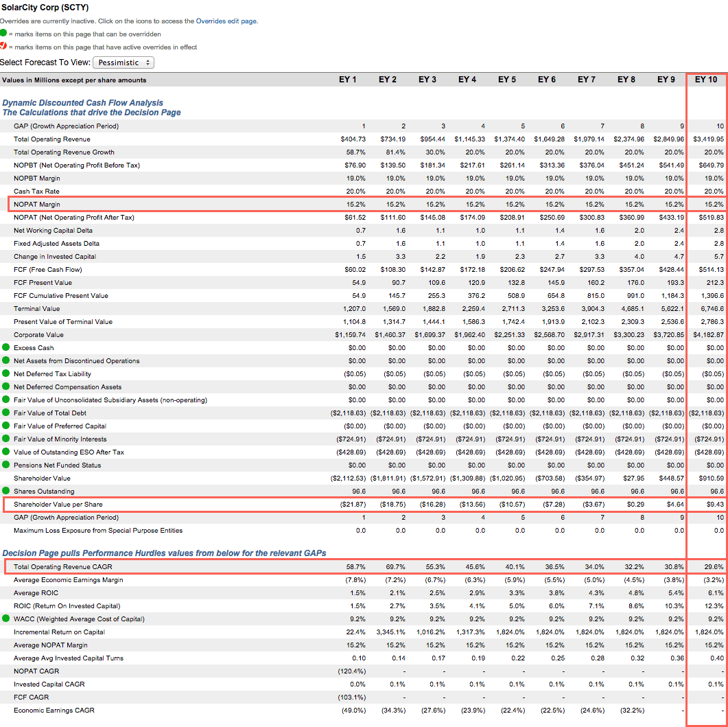This screenshot has width=728, height=727.
Task: Select the NOPAT Margin row label
Action: click(37, 204)
